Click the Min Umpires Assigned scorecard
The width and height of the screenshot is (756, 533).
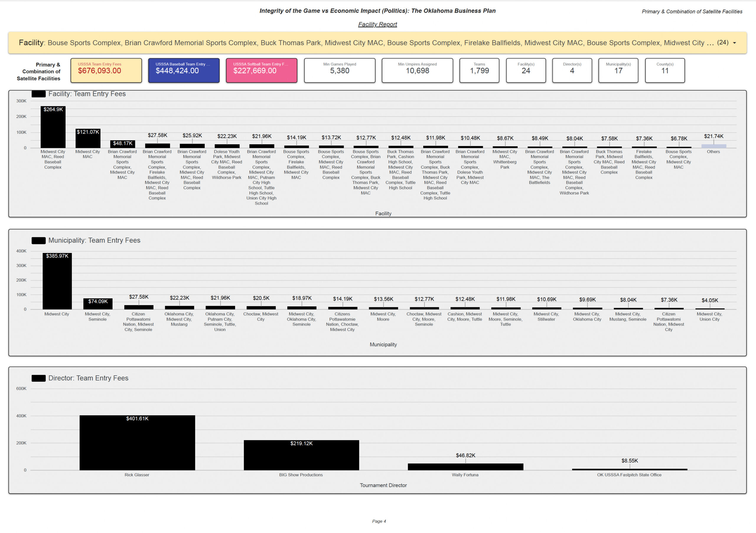coord(417,71)
